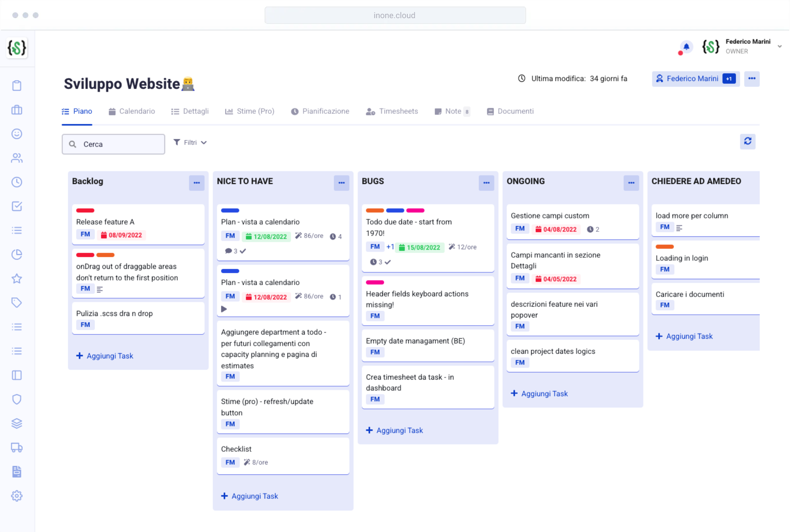This screenshot has height=532, width=790.
Task: Open the user account dropdown next to Federico Marini
Action: pyautogui.click(x=780, y=46)
